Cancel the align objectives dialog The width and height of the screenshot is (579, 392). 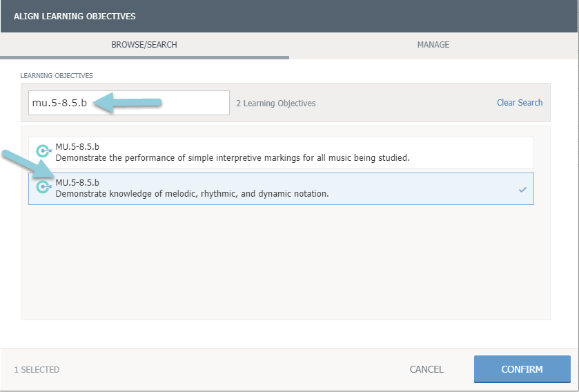pyautogui.click(x=426, y=369)
